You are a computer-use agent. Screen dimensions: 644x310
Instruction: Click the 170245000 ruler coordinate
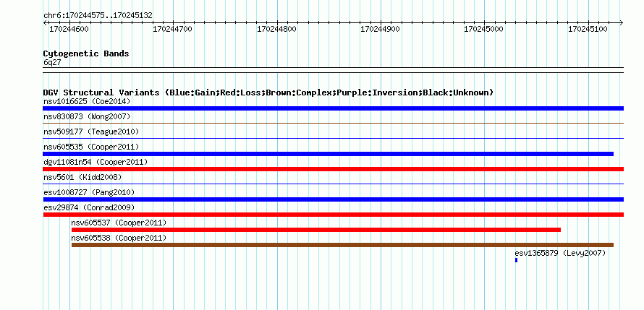tap(483, 29)
